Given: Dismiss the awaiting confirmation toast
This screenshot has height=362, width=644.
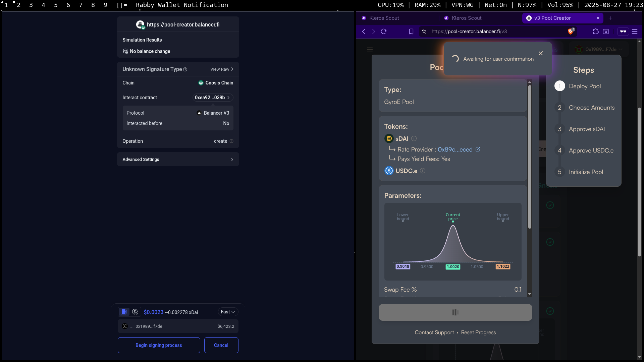Looking at the screenshot, I should (x=541, y=53).
